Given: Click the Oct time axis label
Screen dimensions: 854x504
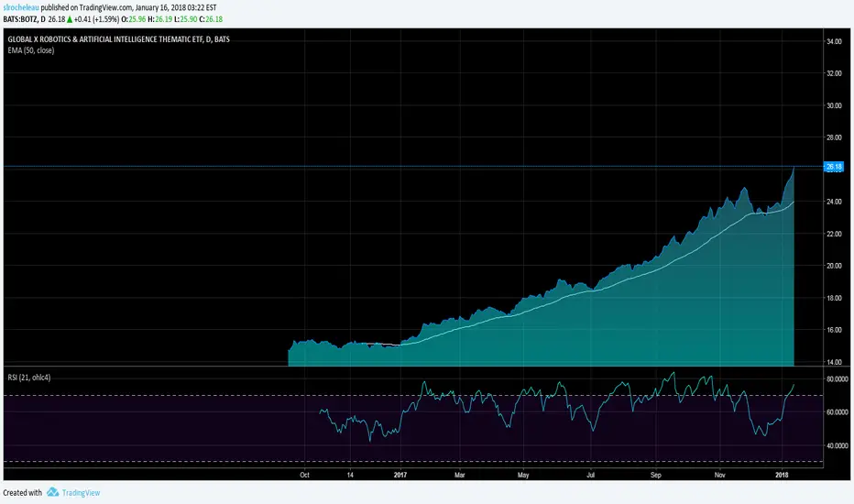Looking at the screenshot, I should [x=304, y=475].
